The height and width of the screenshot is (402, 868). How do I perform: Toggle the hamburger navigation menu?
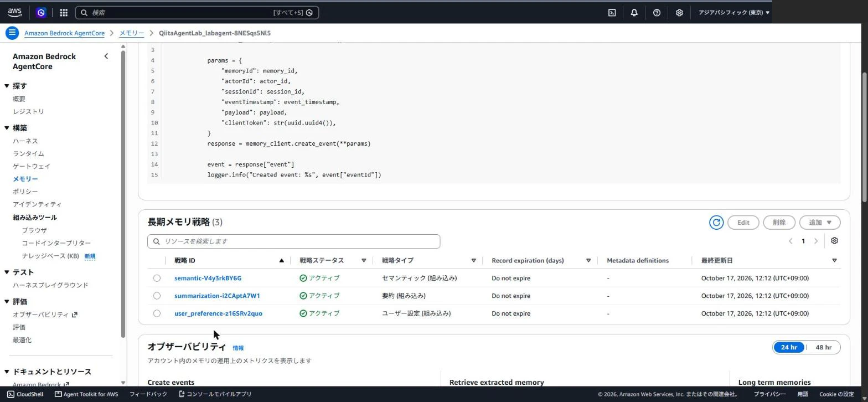tap(12, 33)
